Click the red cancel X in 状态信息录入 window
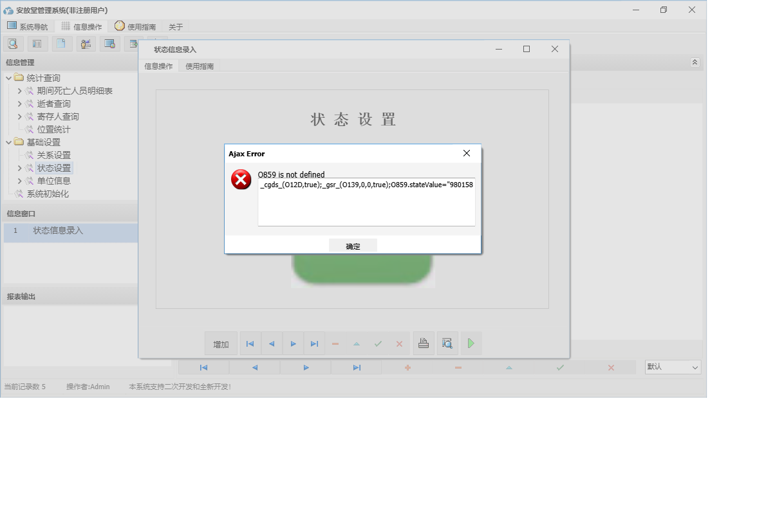This screenshot has width=766, height=532. click(x=399, y=344)
